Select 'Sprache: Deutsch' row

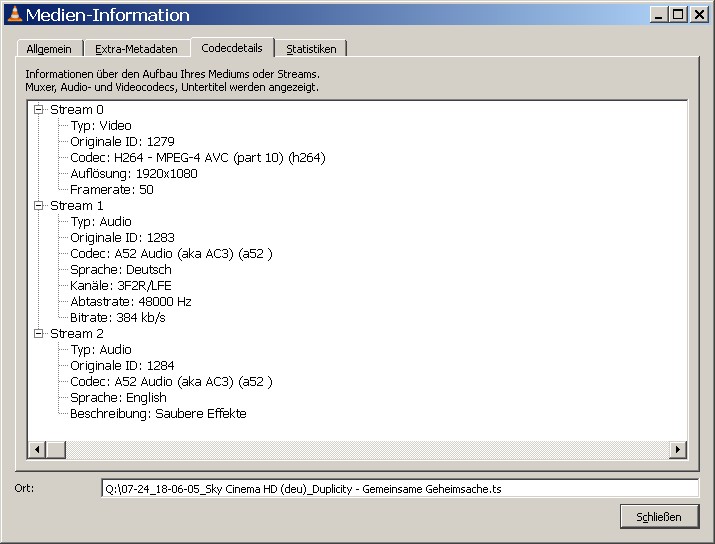pyautogui.click(x=121, y=269)
